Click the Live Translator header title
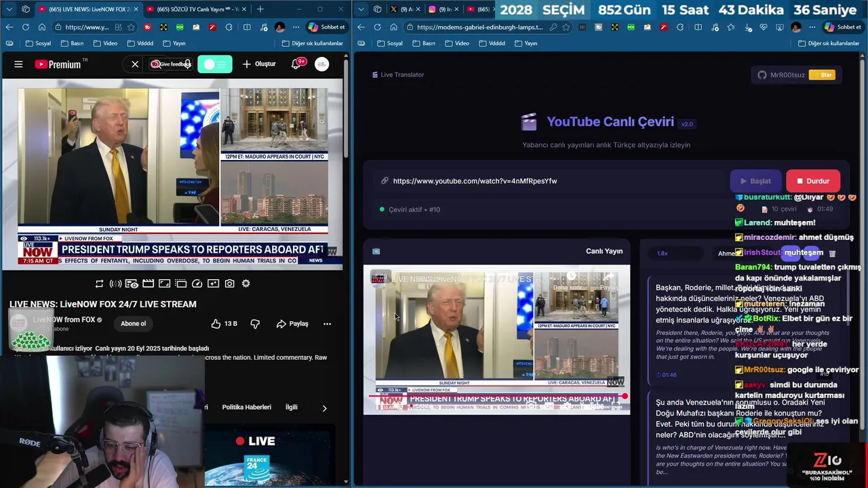 point(398,75)
